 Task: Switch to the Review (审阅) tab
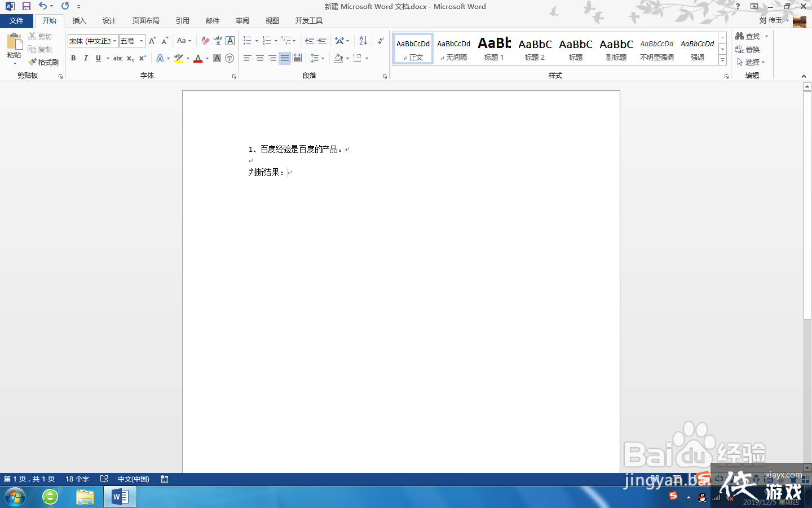click(x=242, y=21)
